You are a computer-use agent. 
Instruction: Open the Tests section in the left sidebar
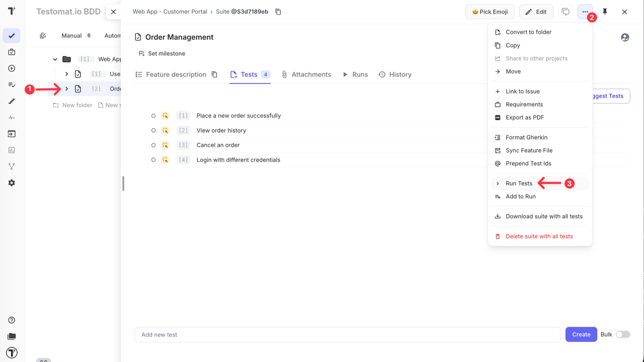pos(12,36)
